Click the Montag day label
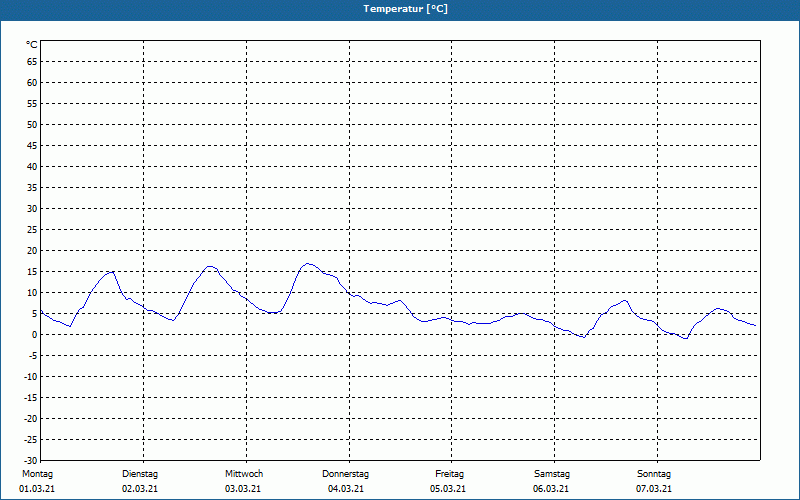800x500 pixels. tap(37, 474)
